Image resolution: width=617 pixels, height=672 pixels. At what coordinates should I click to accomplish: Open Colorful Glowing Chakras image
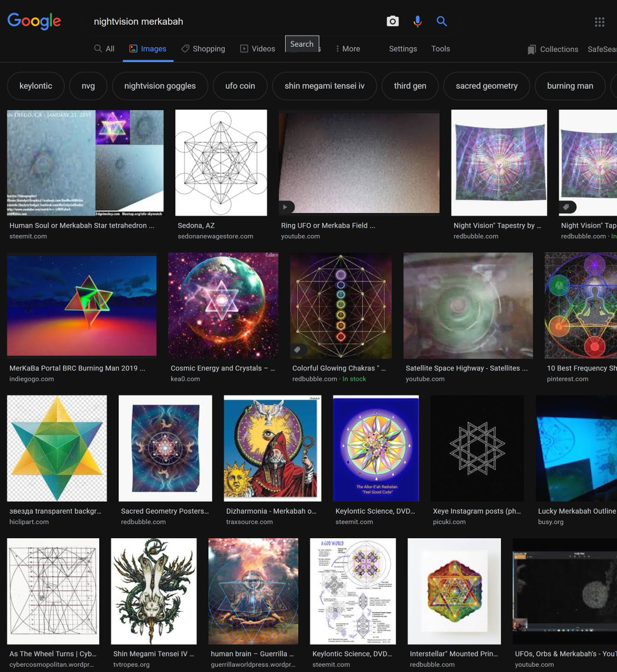pos(341,305)
